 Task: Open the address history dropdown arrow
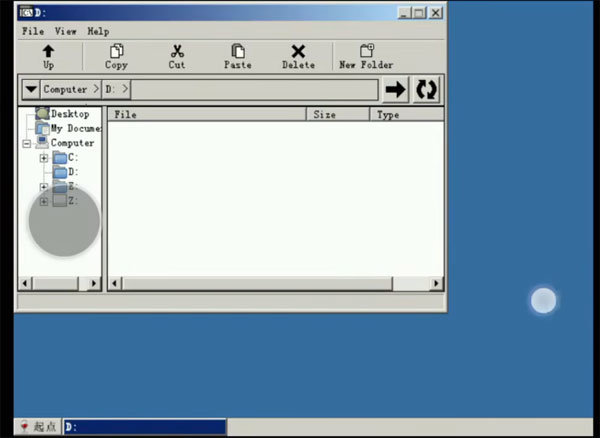coord(30,90)
